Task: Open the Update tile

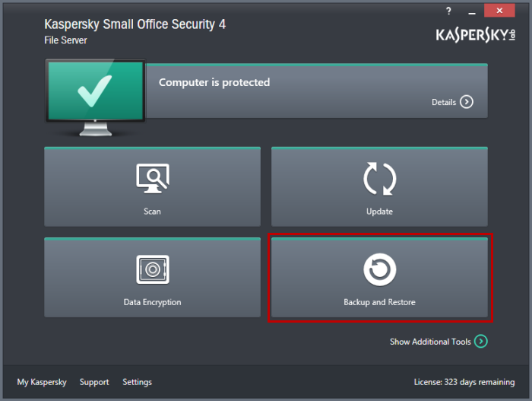Action: [x=379, y=186]
